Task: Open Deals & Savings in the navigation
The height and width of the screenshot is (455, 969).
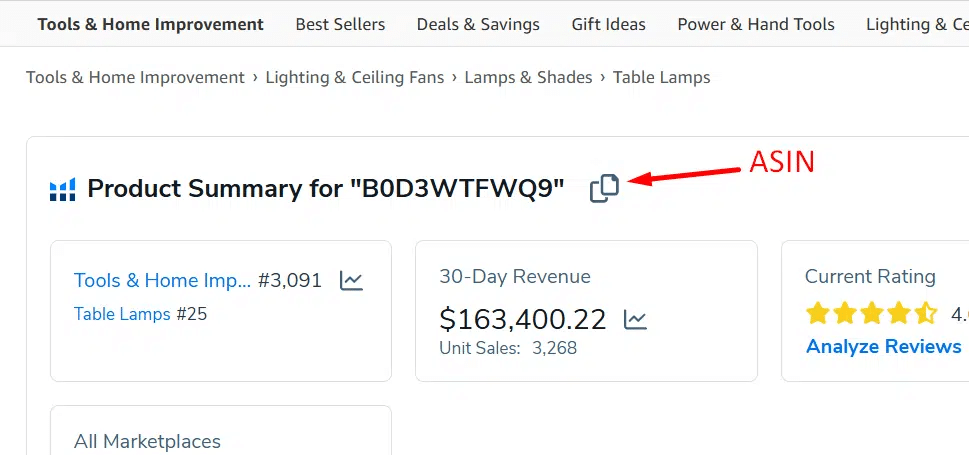Action: pos(478,24)
